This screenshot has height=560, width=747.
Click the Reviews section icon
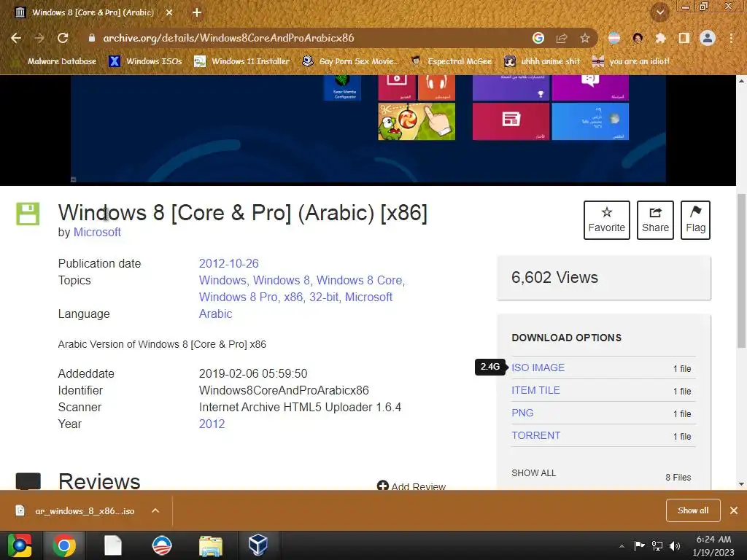(28, 481)
